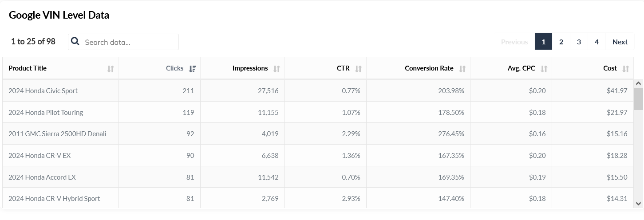Jump to page 4

click(x=597, y=42)
